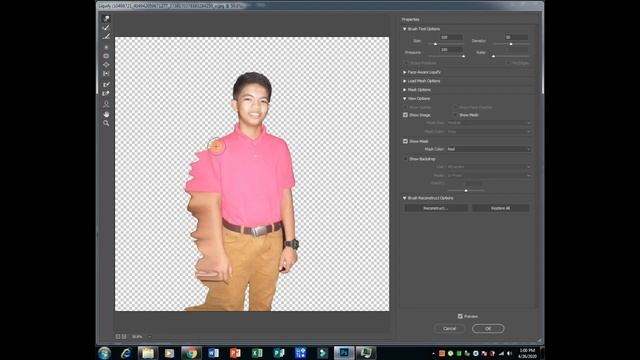
Task: Open the Mesh Size dropdown
Action: tap(489, 123)
